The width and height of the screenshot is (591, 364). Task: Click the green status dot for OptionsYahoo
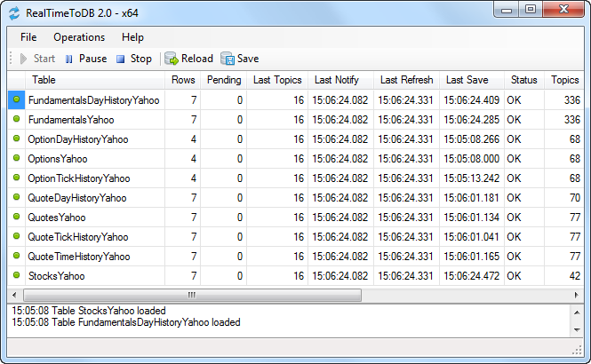coord(16,159)
